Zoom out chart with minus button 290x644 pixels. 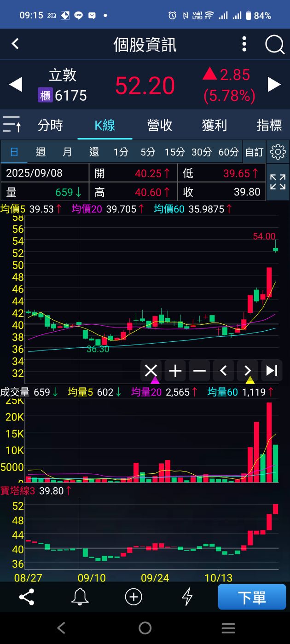pos(199,371)
